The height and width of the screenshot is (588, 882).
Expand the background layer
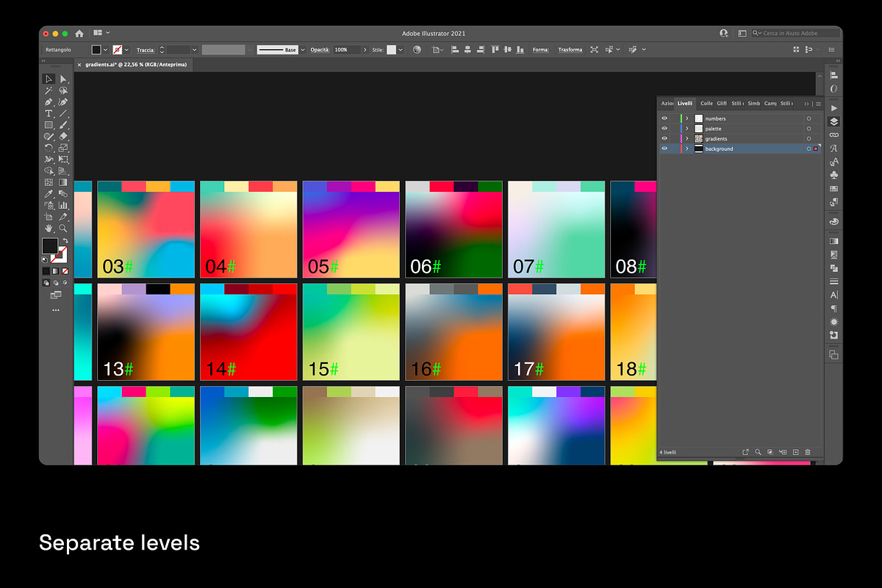coord(687,148)
